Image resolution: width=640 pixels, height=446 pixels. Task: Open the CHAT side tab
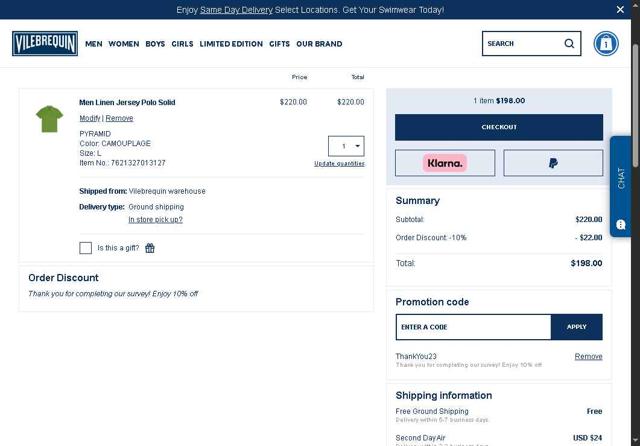coord(620,186)
